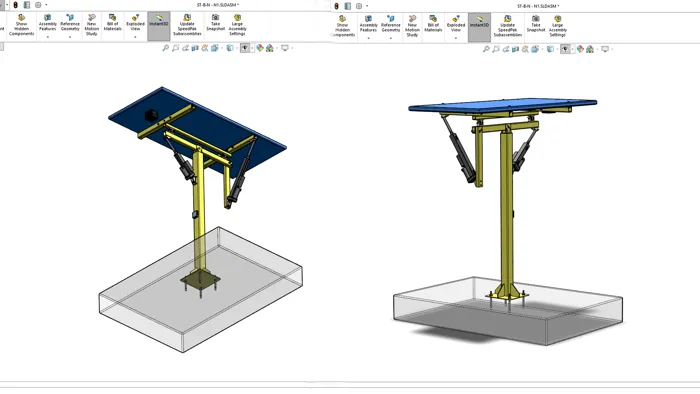The image size is (700, 394).
Task: Click Bill of Materials label in right window
Action: (x=433, y=28)
